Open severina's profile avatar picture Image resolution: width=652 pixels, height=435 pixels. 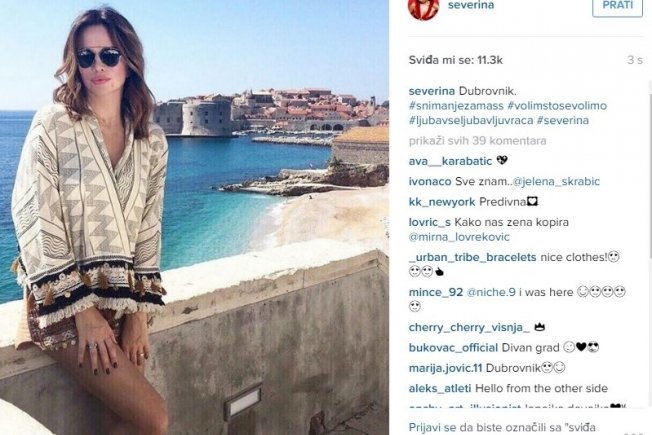click(x=424, y=7)
